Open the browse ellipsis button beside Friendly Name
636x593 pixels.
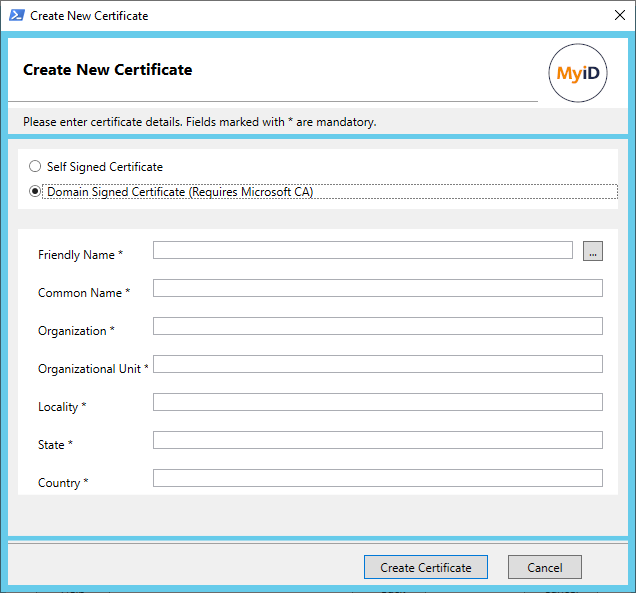tap(593, 251)
